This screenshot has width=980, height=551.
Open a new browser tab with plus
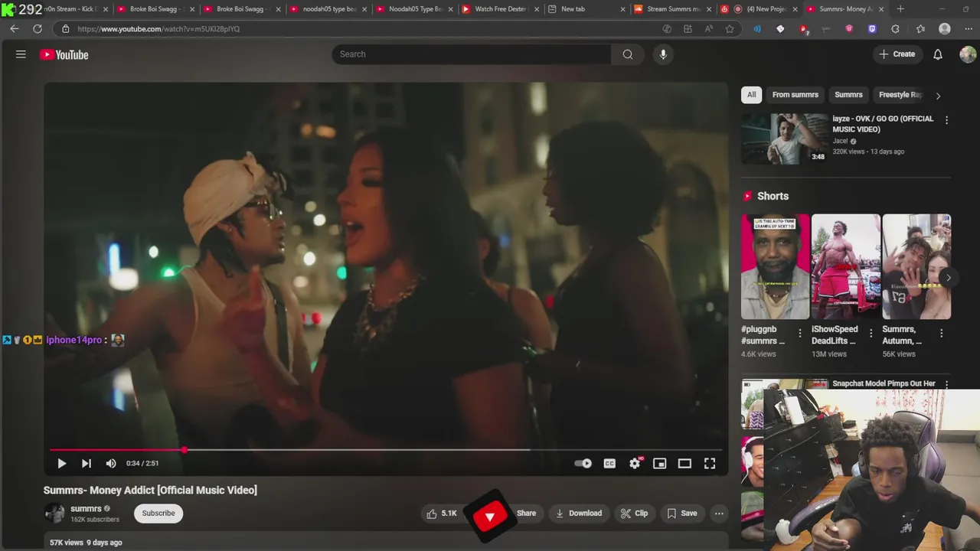900,9
